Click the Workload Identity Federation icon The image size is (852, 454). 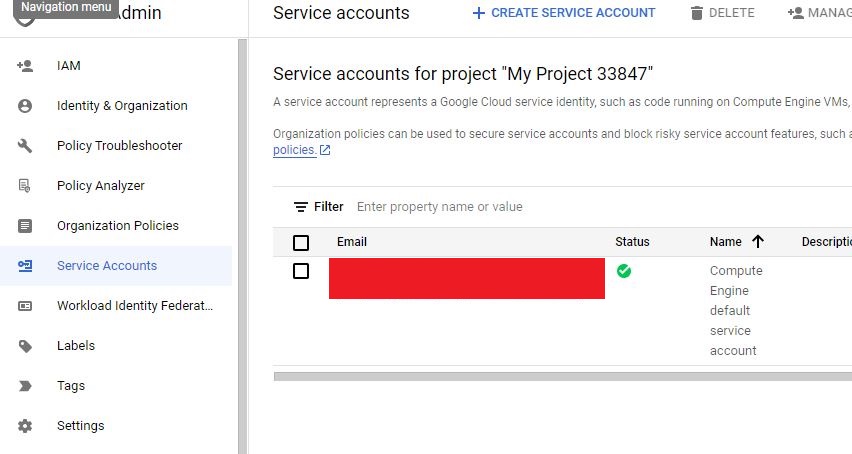pos(25,306)
